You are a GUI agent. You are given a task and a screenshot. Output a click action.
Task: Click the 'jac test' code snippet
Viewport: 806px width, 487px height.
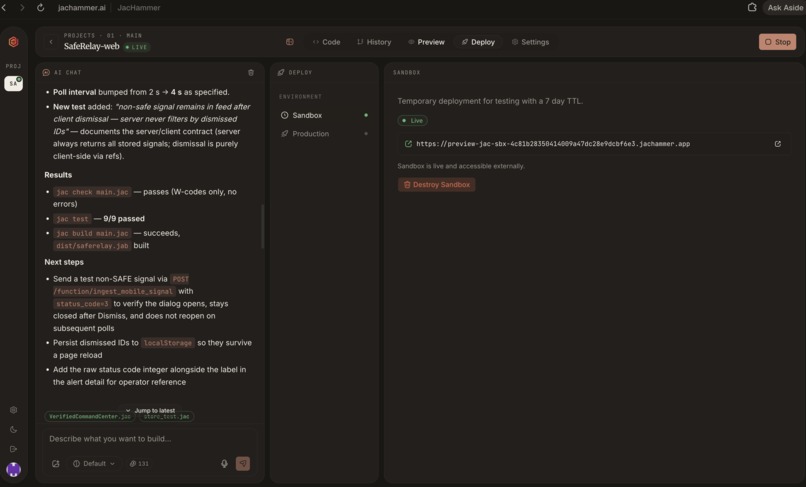tap(72, 219)
